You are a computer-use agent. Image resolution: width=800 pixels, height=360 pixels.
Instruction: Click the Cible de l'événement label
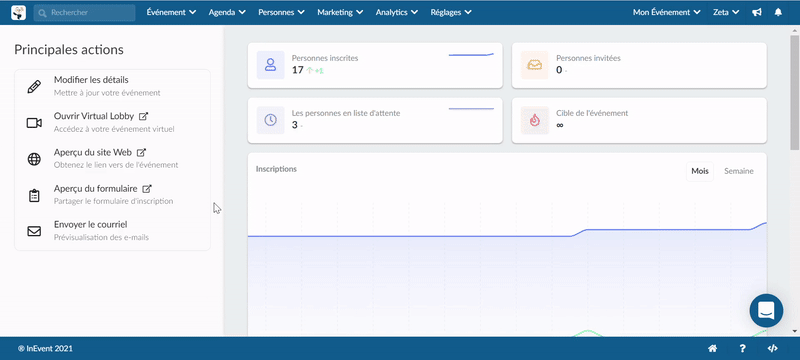pyautogui.click(x=592, y=113)
